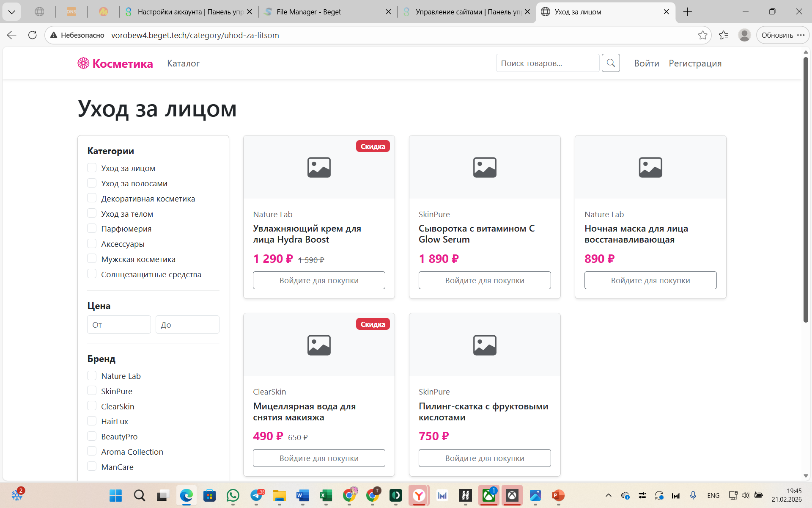
Task: Click Войдите для покупки under Glow Serum
Action: tap(485, 280)
